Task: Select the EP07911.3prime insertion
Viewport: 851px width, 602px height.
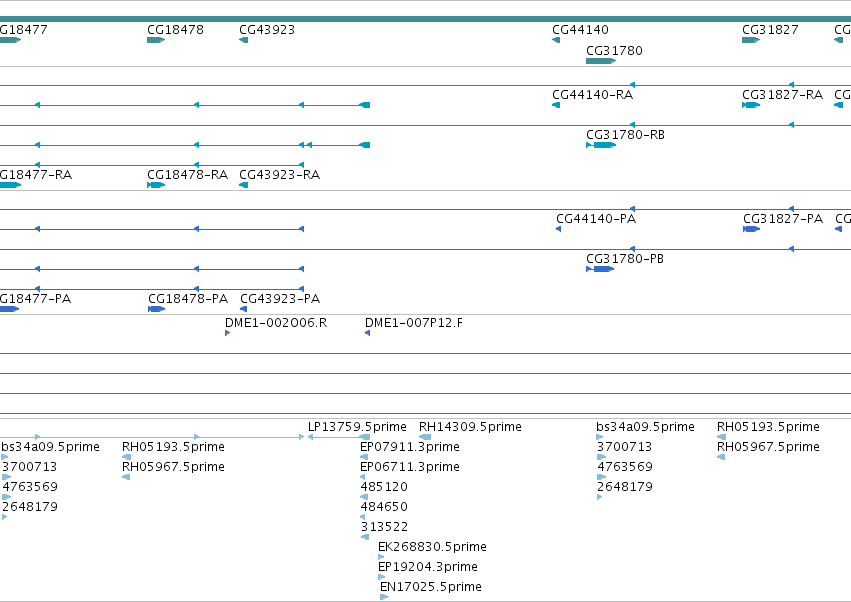Action: pyautogui.click(x=364, y=457)
